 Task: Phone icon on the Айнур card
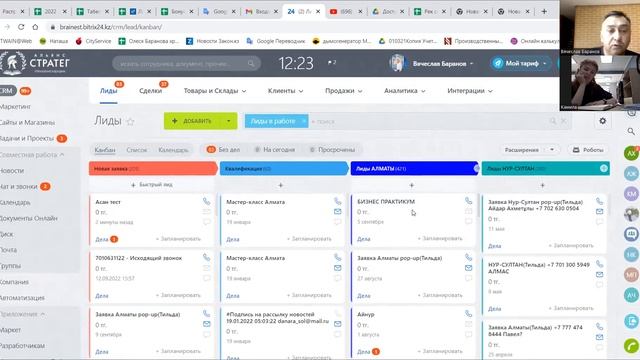click(468, 314)
